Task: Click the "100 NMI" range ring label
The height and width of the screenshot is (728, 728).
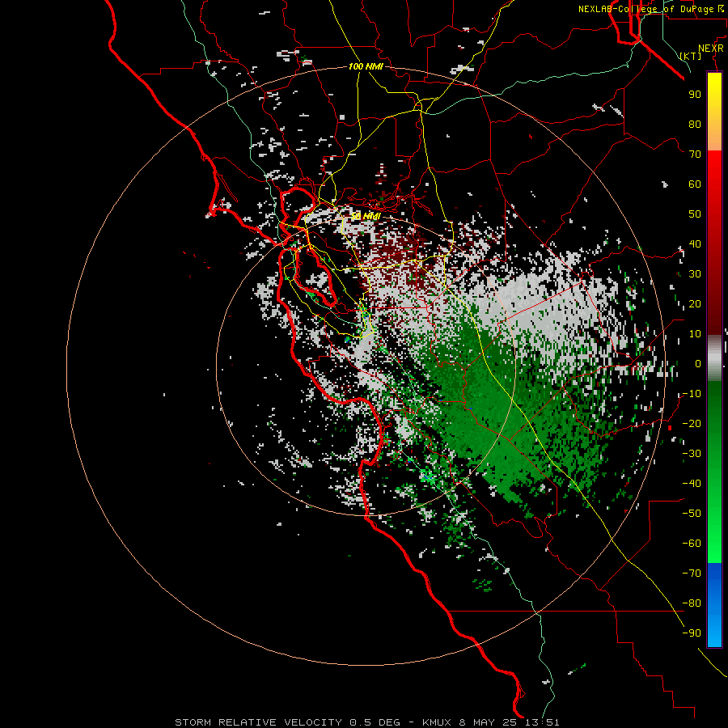Action: (x=366, y=66)
